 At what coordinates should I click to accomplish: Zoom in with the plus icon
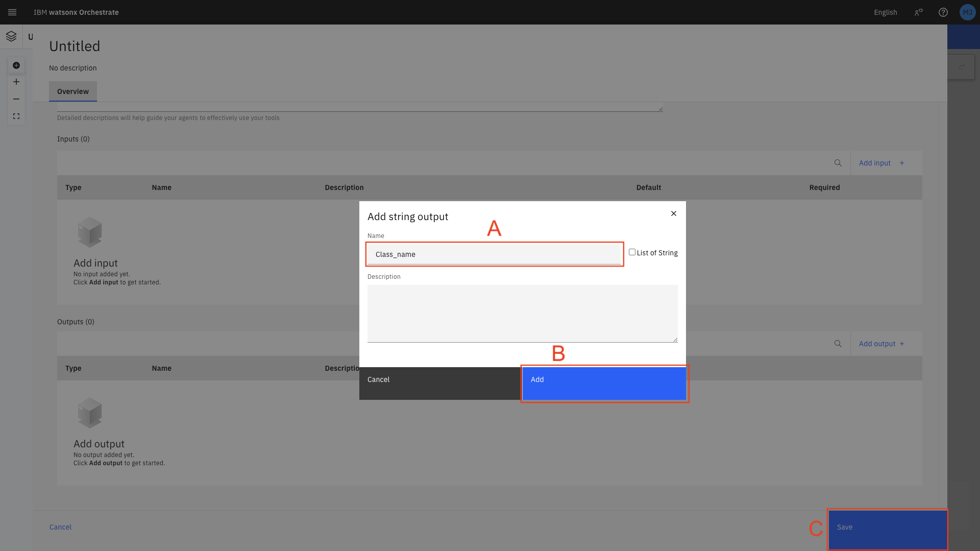[16, 82]
